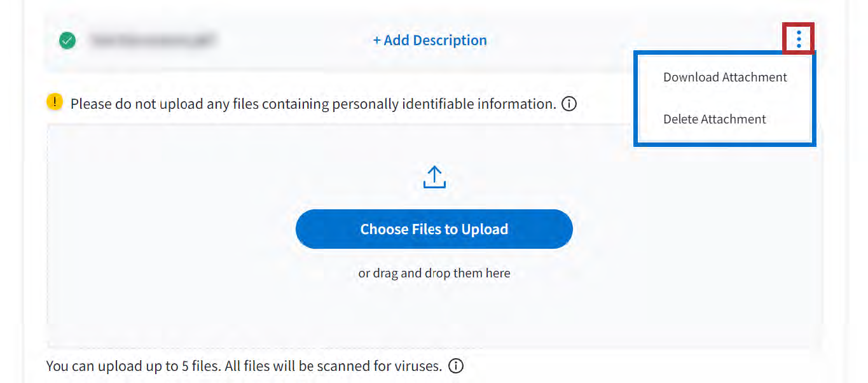Click the word Upload on the blue button
This screenshot has height=383, width=868.
point(485,229)
